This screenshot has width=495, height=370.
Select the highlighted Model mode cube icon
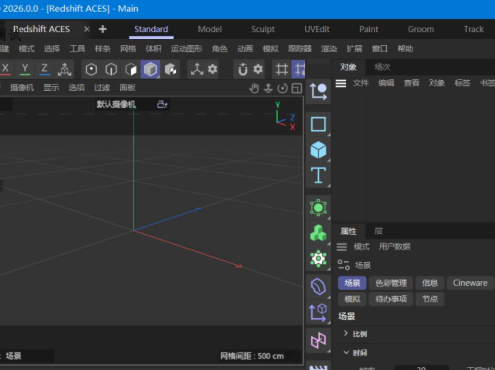[x=150, y=69]
